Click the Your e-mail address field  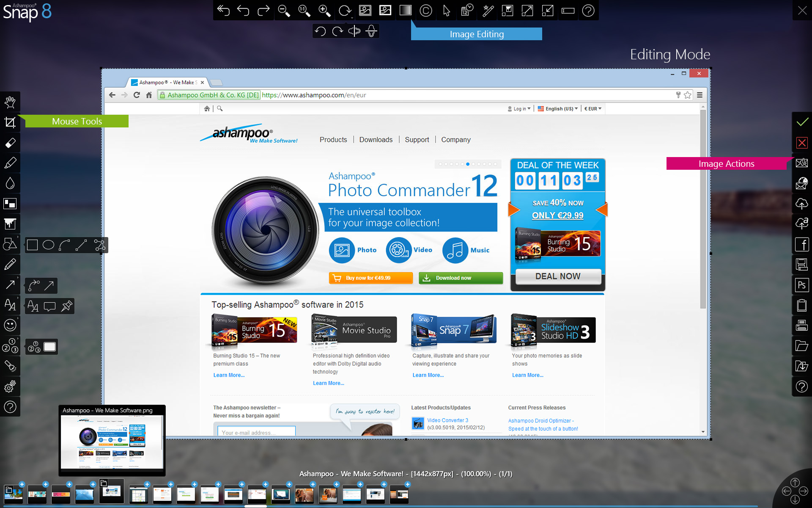tap(256, 432)
